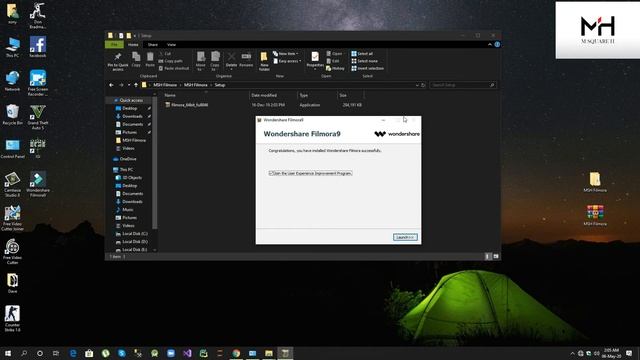Open the File tab in File Explorer
Viewport: 640px width, 360px height.
tap(114, 44)
